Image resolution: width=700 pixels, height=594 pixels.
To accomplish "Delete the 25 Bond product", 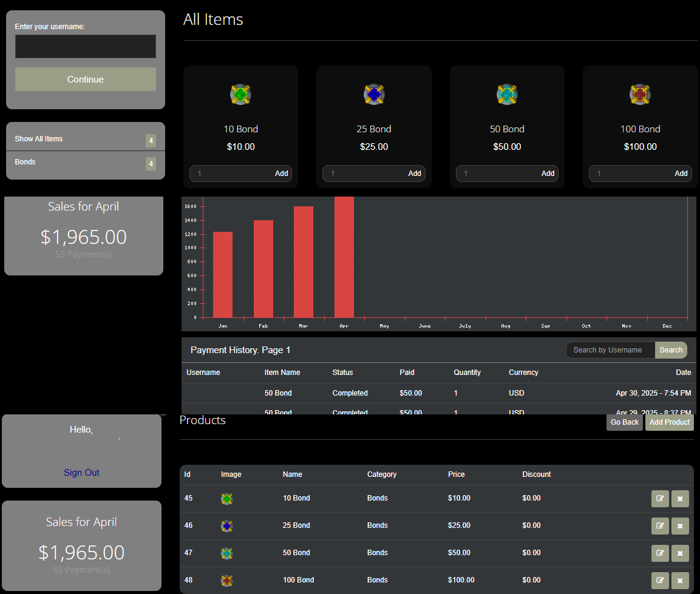I will (680, 525).
